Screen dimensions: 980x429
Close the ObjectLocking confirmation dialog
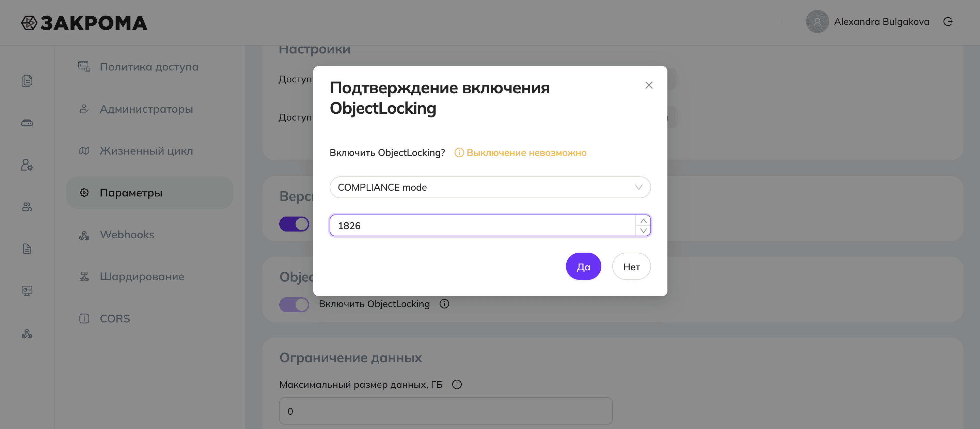tap(649, 85)
